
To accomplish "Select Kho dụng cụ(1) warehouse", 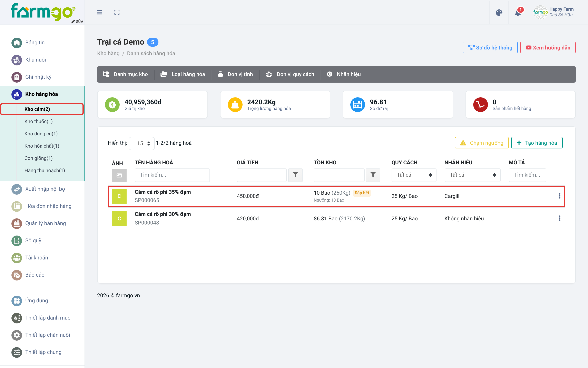I will [x=41, y=134].
